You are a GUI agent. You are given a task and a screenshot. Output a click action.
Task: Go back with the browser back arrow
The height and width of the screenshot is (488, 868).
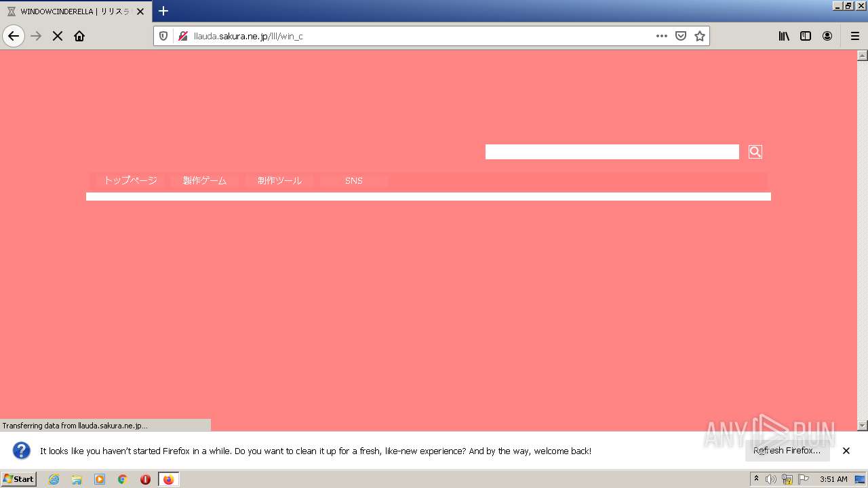click(14, 36)
